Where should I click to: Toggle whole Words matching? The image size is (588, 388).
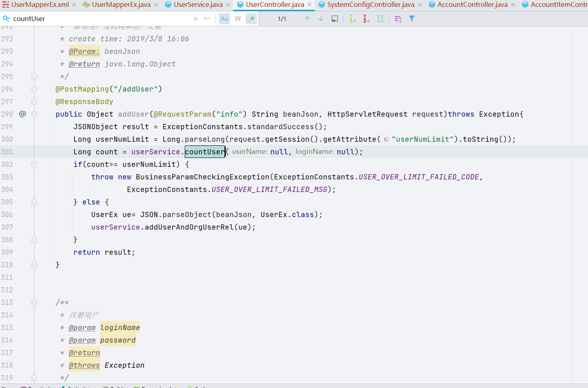(238, 18)
